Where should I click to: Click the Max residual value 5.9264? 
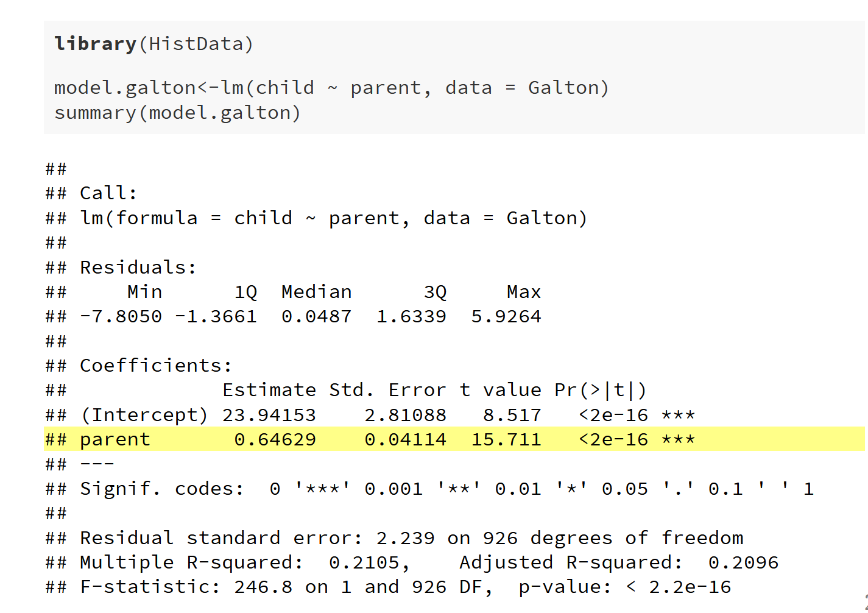tap(506, 317)
